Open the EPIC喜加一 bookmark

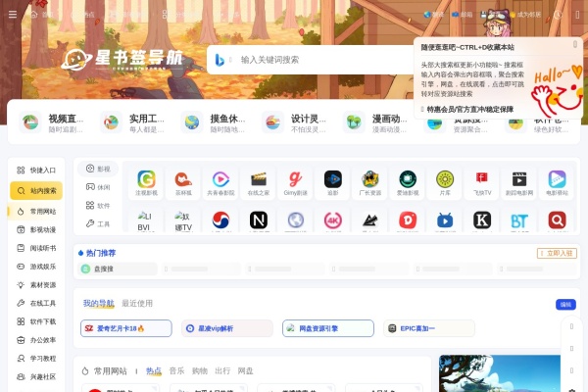(429, 328)
